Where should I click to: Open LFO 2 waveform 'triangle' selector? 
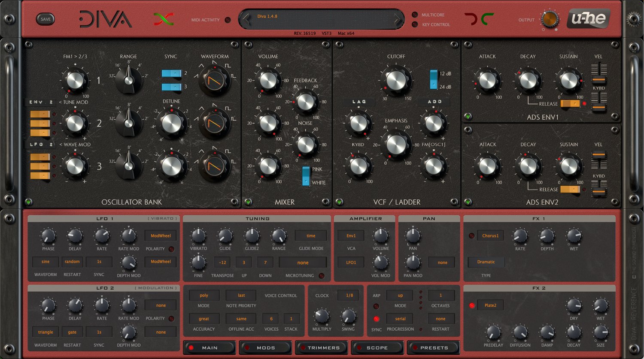(46, 332)
